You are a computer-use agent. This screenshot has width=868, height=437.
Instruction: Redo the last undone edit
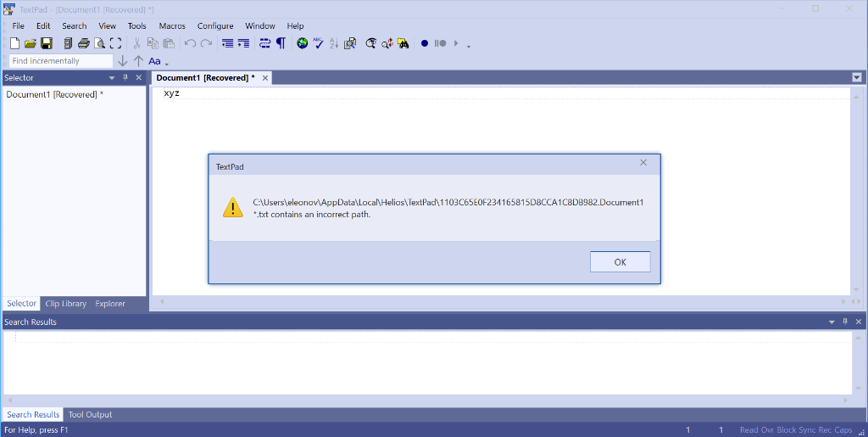206,43
